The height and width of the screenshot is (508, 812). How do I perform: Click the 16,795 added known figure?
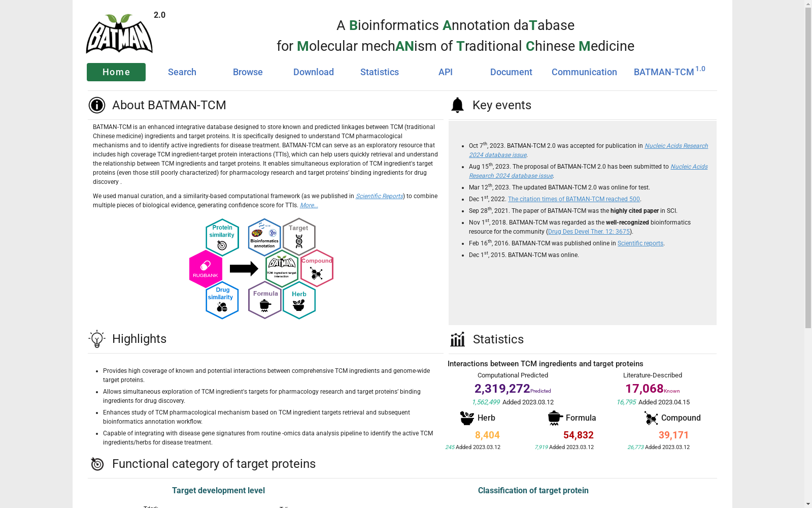[626, 402]
